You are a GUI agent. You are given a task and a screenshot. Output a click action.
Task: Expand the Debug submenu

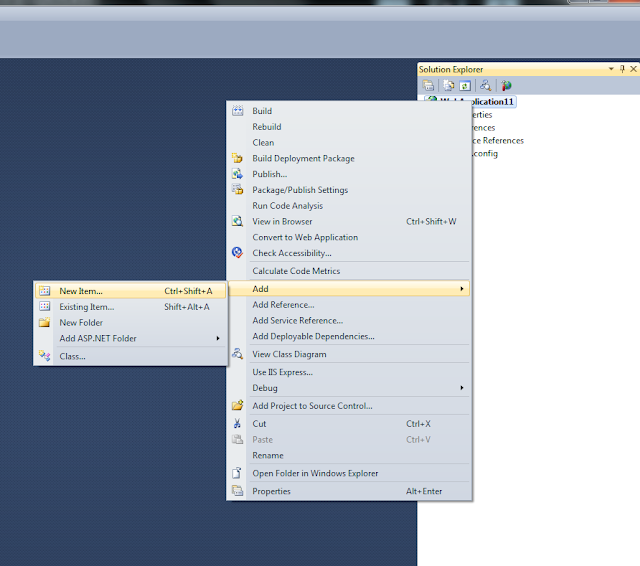coord(349,388)
